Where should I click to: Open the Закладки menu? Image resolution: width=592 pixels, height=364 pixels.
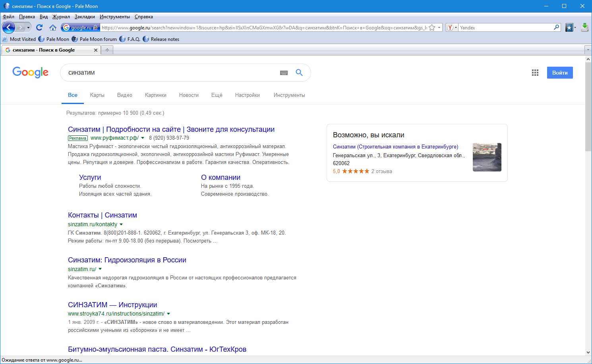click(85, 17)
